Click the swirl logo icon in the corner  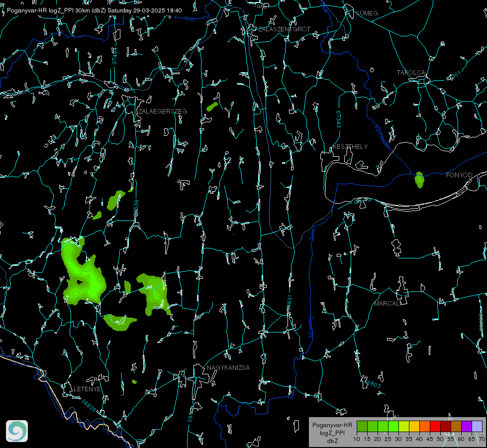click(x=17, y=431)
